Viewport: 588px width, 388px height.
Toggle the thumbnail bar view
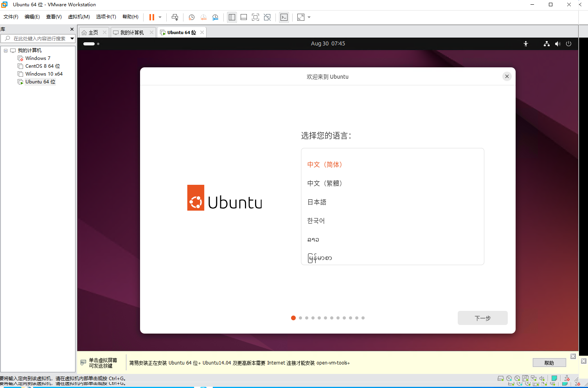pos(244,17)
